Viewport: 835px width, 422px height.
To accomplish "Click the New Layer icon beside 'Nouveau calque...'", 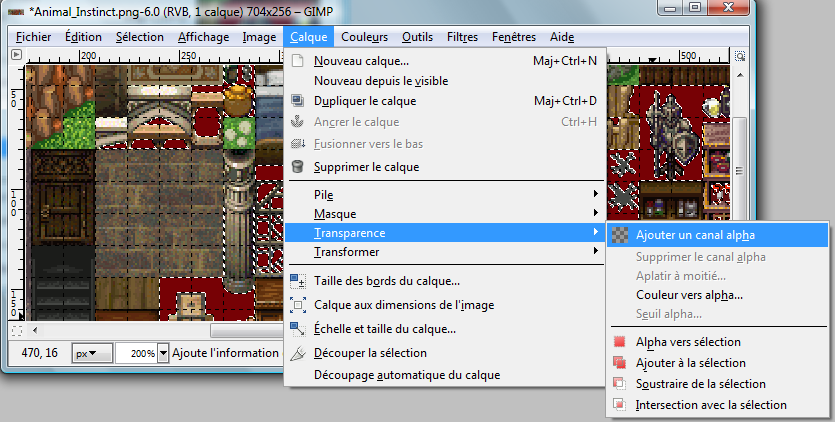I will tap(297, 61).
